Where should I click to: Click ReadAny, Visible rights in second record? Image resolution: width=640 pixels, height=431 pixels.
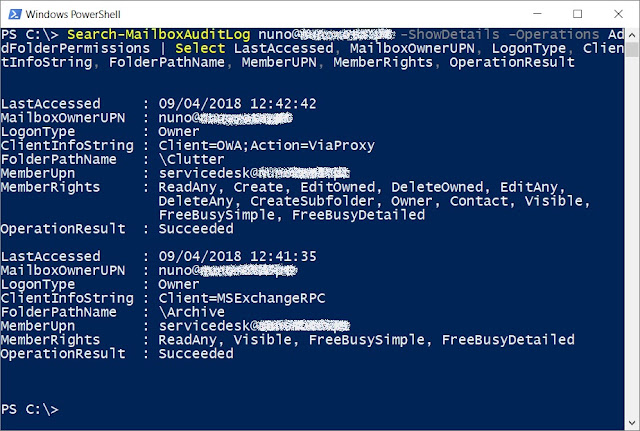pos(366,340)
